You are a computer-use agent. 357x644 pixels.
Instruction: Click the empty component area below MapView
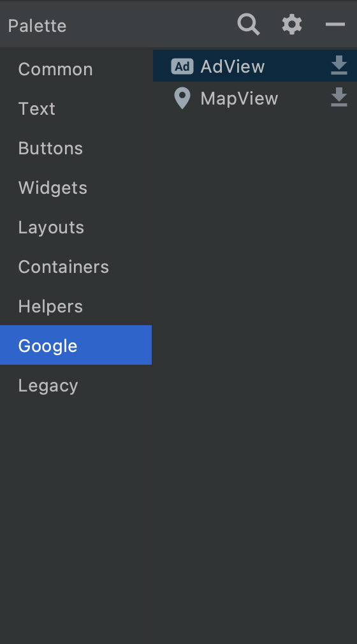255,370
